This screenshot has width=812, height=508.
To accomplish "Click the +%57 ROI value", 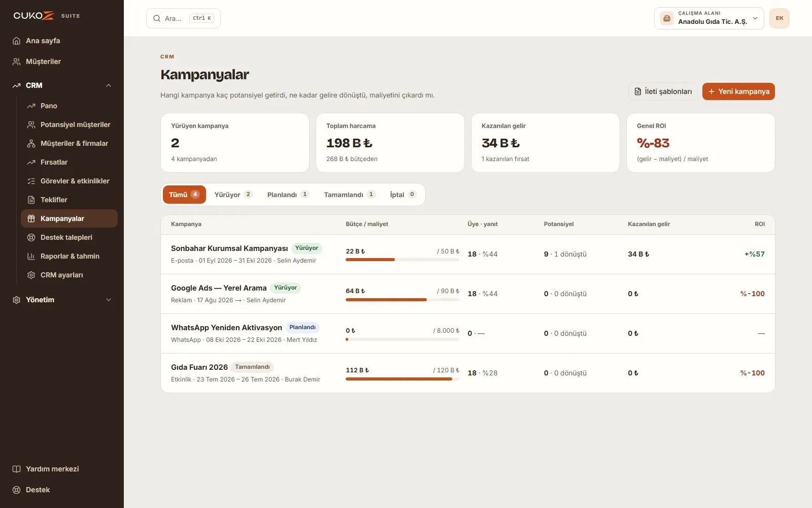I will pyautogui.click(x=754, y=254).
